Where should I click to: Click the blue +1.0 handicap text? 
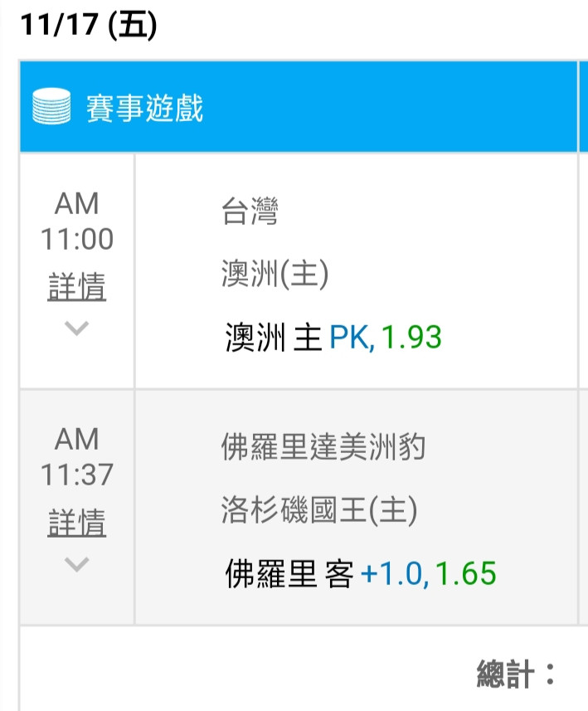point(395,573)
